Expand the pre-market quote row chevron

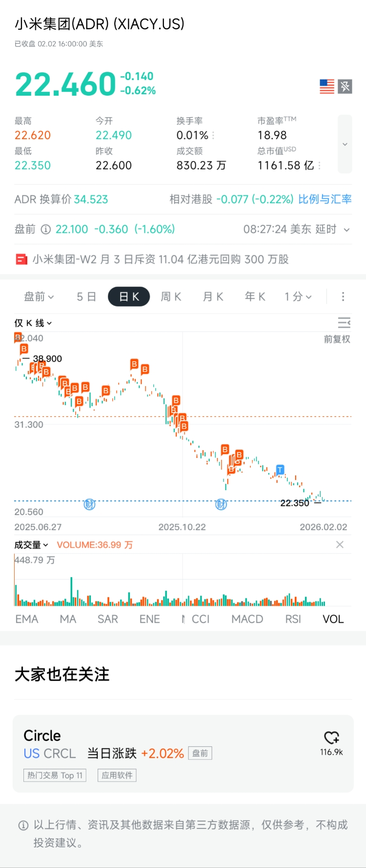[346, 229]
